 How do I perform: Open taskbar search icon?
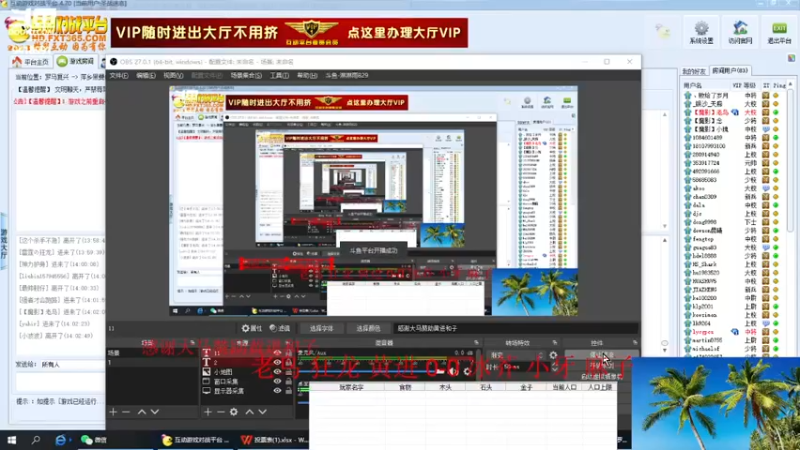36,439
